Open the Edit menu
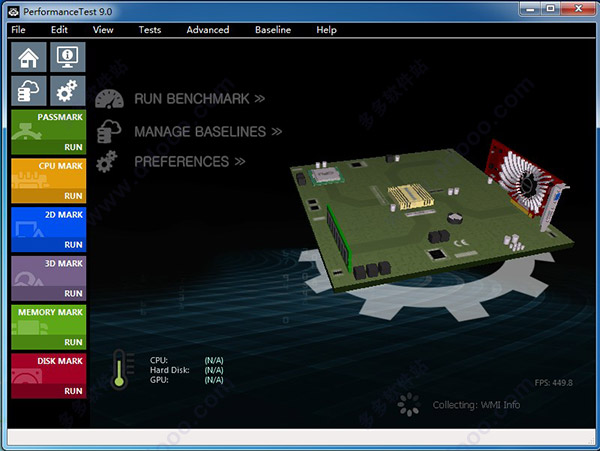 coord(59,30)
